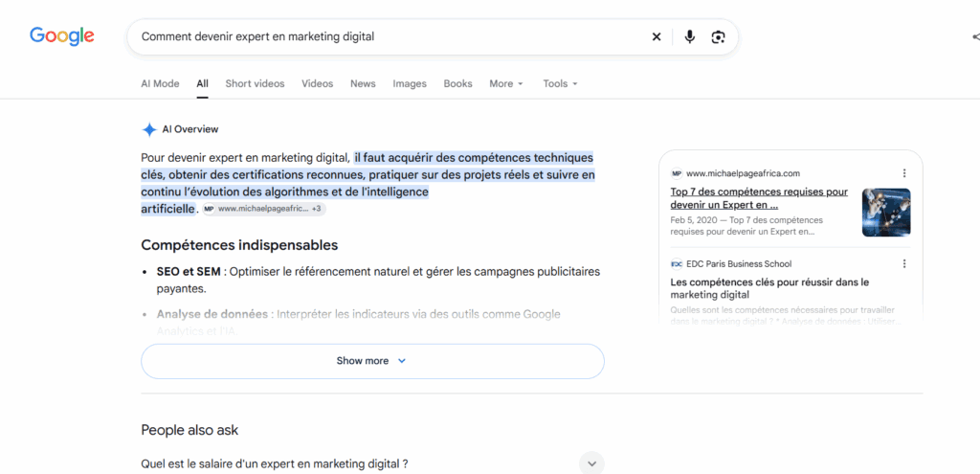
Task: Open options menu for michaelpageafrica.com result
Action: tap(903, 173)
